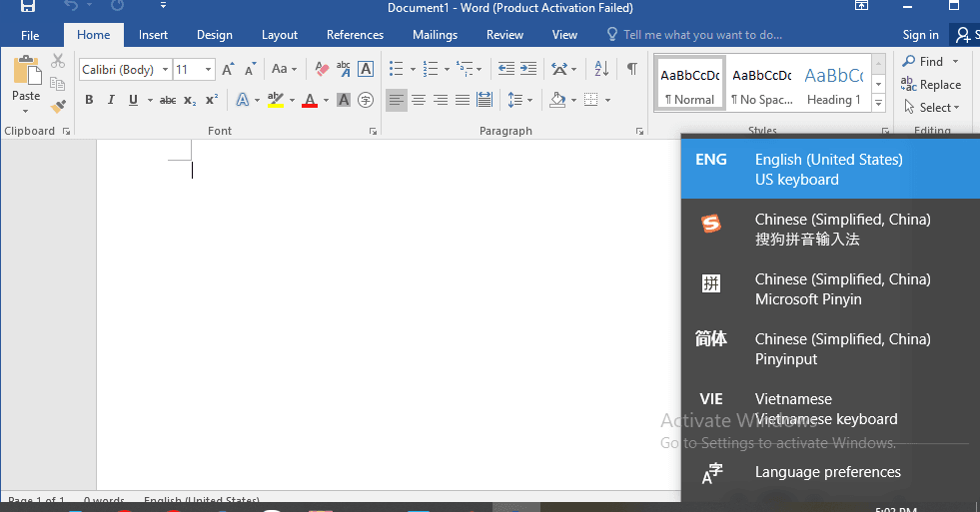Open the font size dropdown

[209, 69]
